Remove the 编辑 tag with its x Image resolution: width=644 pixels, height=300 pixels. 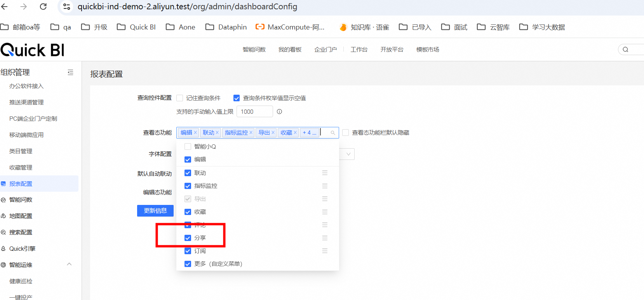tap(195, 133)
